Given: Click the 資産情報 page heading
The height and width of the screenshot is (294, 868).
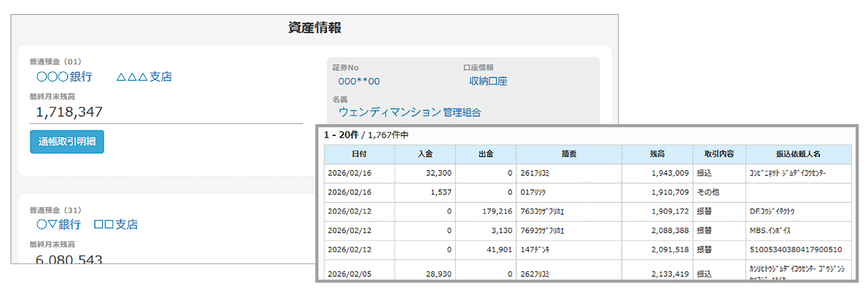Looking at the screenshot, I should (x=315, y=28).
